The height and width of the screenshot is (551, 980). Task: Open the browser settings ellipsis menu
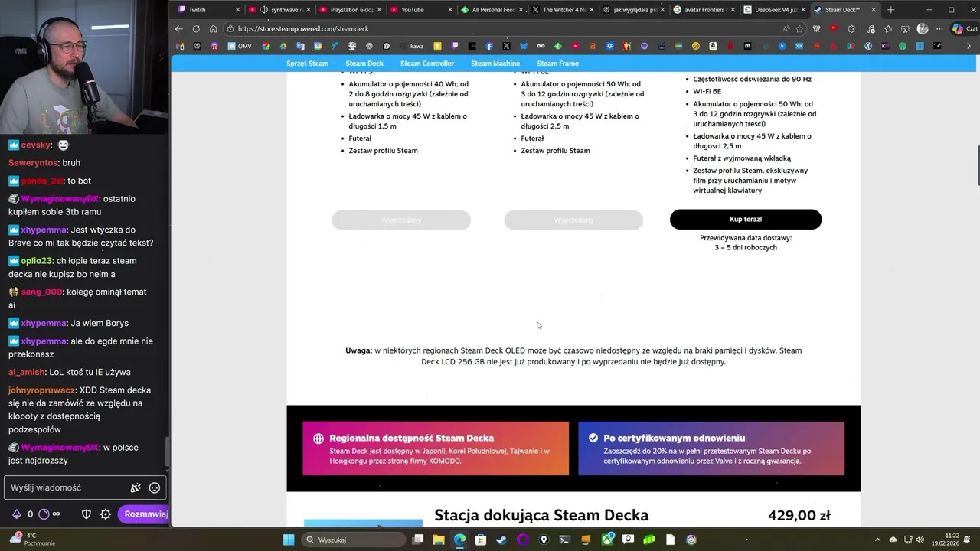pyautogui.click(x=939, y=28)
